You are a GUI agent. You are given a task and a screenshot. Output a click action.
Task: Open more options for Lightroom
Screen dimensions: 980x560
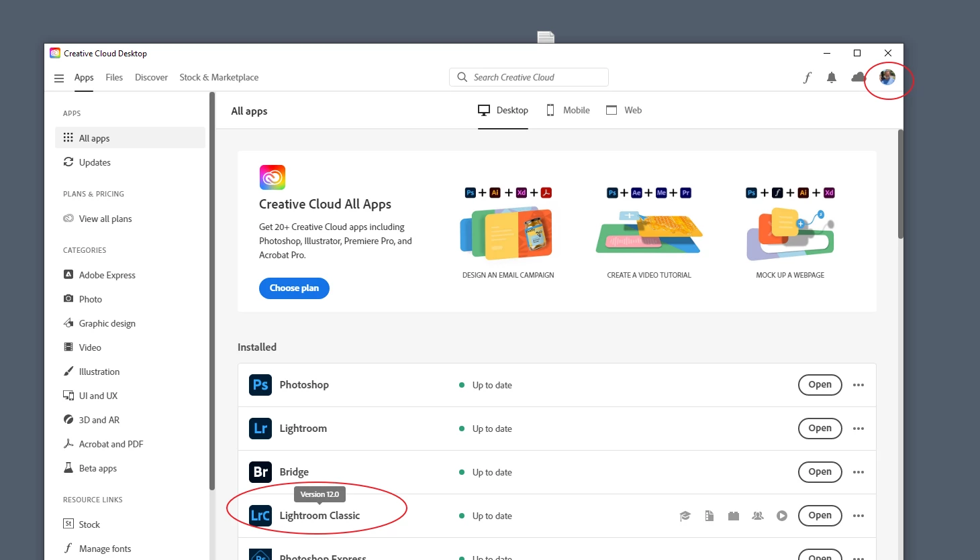859,429
